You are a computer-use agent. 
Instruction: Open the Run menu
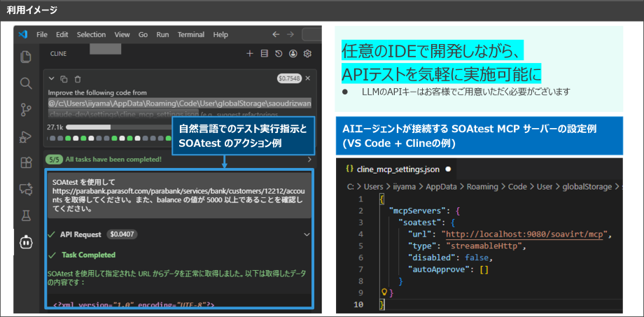(162, 35)
